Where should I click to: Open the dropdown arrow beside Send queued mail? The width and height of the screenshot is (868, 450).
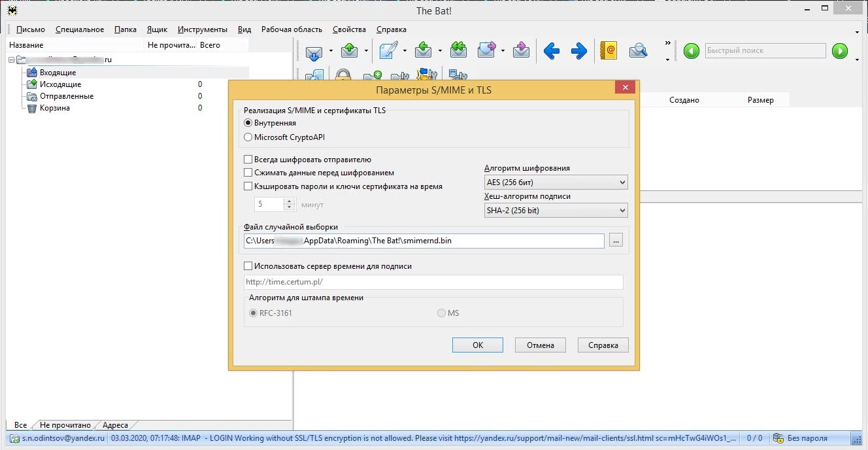point(367,51)
